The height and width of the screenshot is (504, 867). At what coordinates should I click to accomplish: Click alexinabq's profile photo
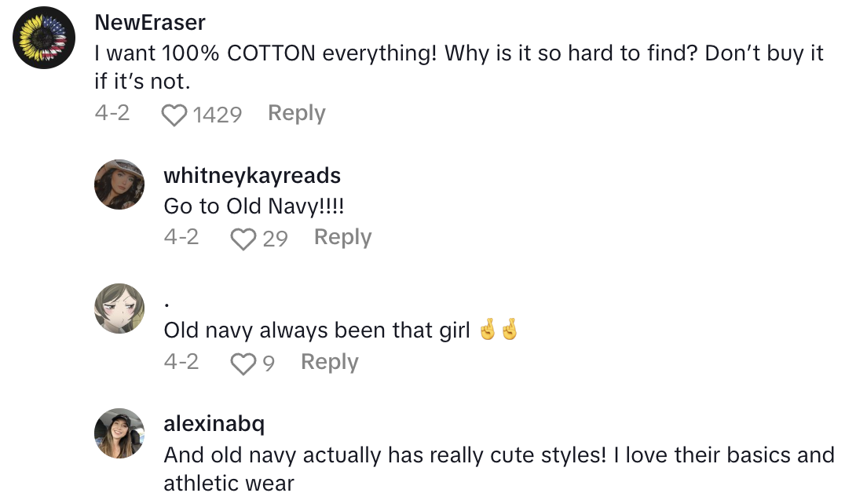[x=119, y=433]
